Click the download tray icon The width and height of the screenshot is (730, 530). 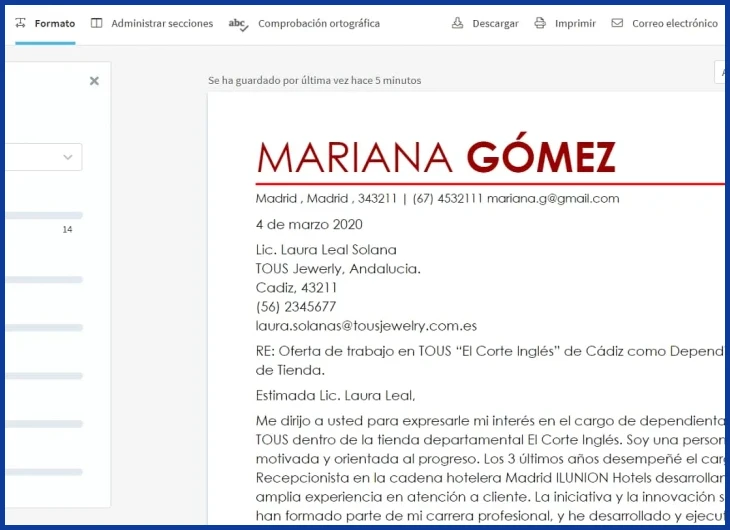pyautogui.click(x=458, y=23)
